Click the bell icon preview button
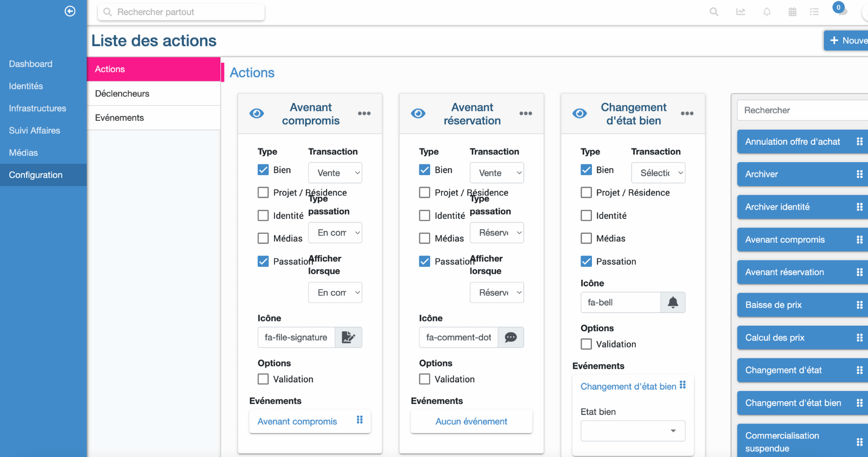 click(673, 302)
